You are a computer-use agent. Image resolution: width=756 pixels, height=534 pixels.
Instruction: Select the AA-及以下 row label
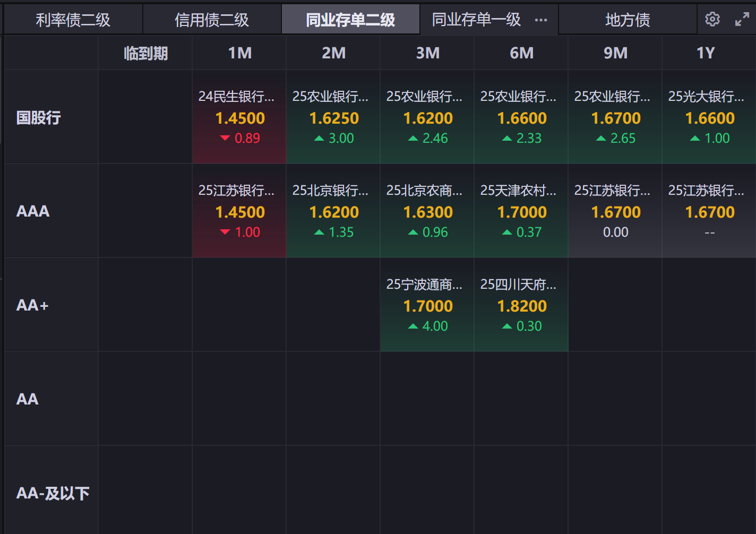click(53, 493)
